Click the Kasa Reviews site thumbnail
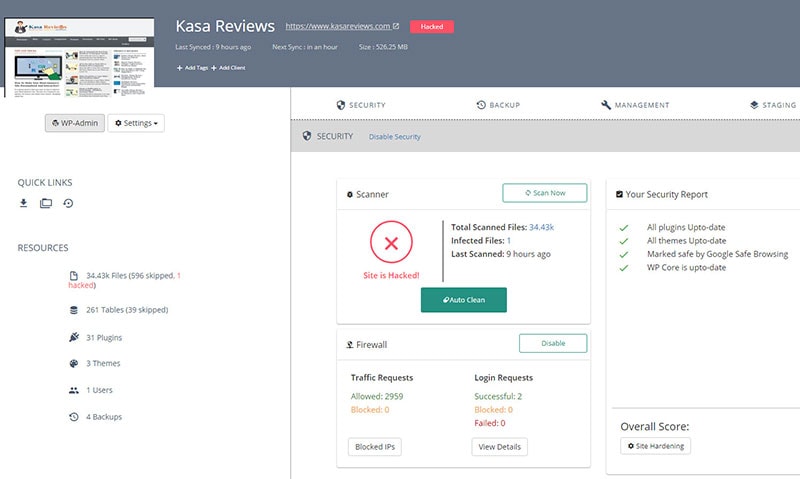 tap(80, 57)
